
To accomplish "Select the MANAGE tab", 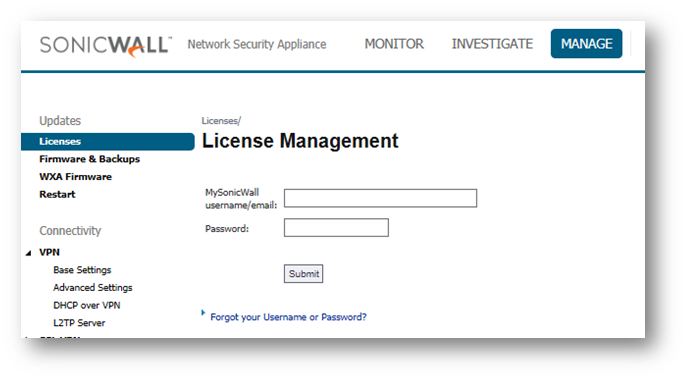I will (x=586, y=43).
